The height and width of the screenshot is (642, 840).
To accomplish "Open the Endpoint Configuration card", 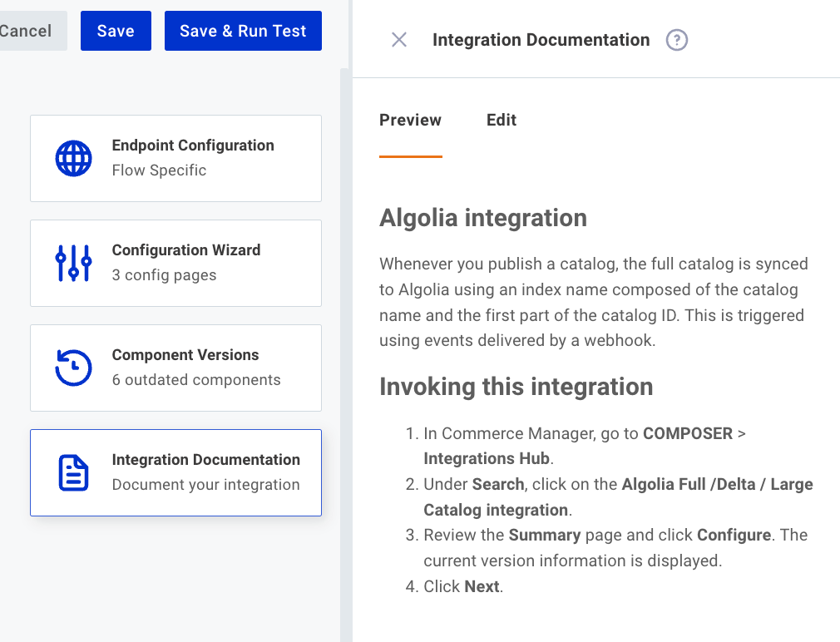I will pos(175,158).
